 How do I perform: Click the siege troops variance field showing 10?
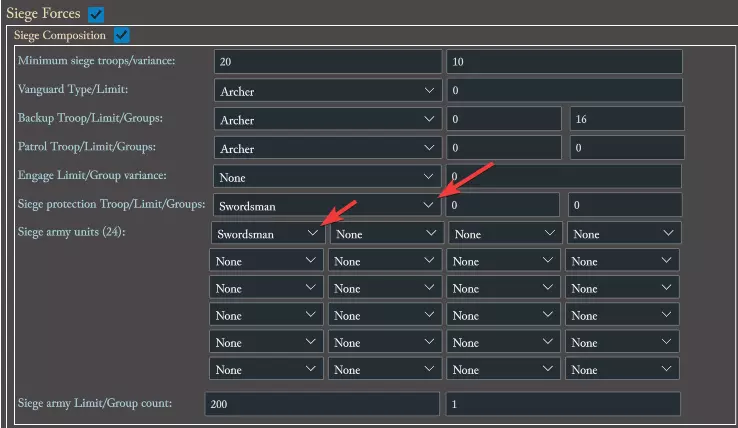coord(564,62)
